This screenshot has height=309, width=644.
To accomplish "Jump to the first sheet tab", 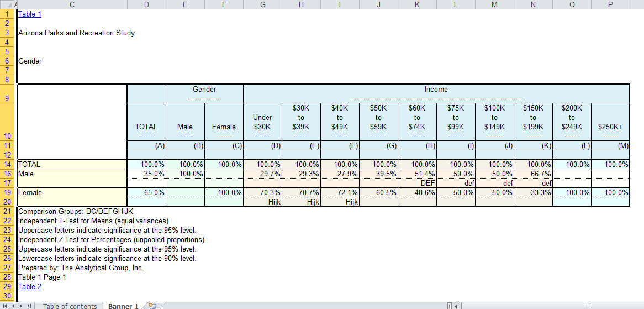I will 4,306.
